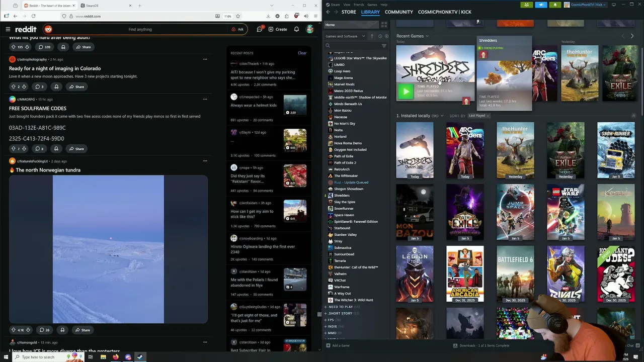The height and width of the screenshot is (362, 644).
Task: Expand Games and Software dropdown
Action: pyautogui.click(x=346, y=36)
